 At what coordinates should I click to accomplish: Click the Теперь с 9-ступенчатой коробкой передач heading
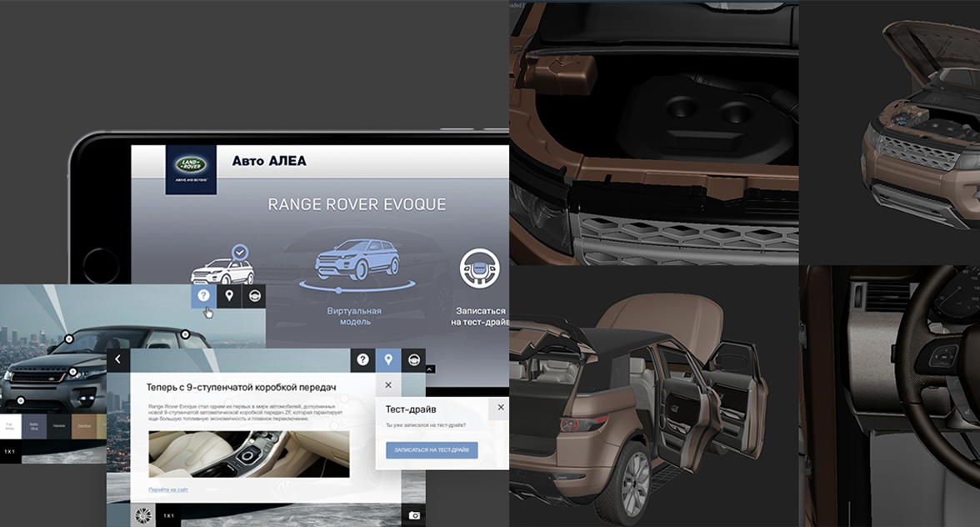(242, 388)
